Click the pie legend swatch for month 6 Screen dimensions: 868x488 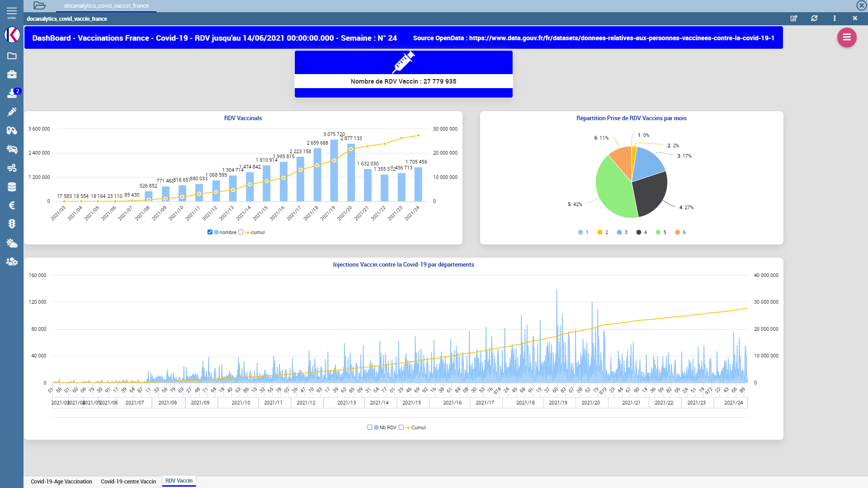point(678,232)
